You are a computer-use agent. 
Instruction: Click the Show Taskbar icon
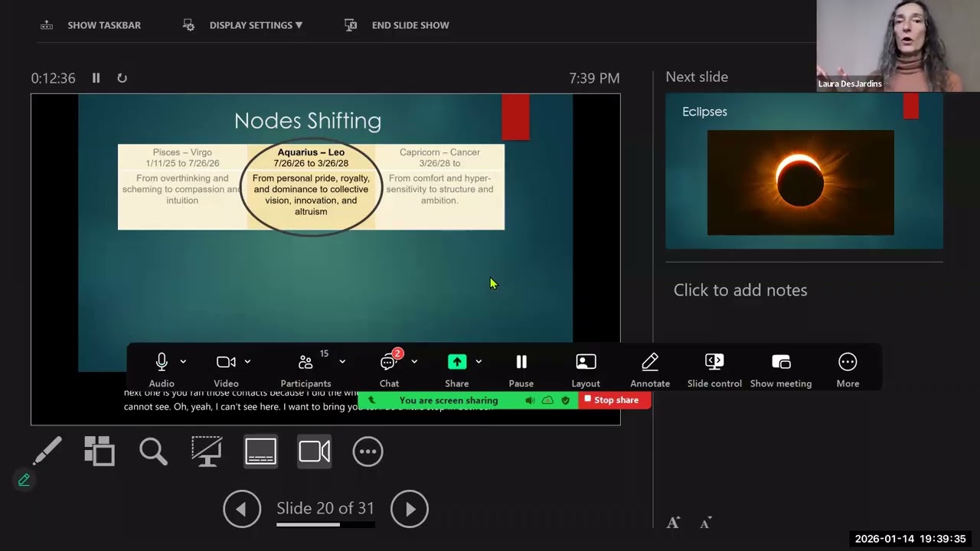click(x=47, y=25)
